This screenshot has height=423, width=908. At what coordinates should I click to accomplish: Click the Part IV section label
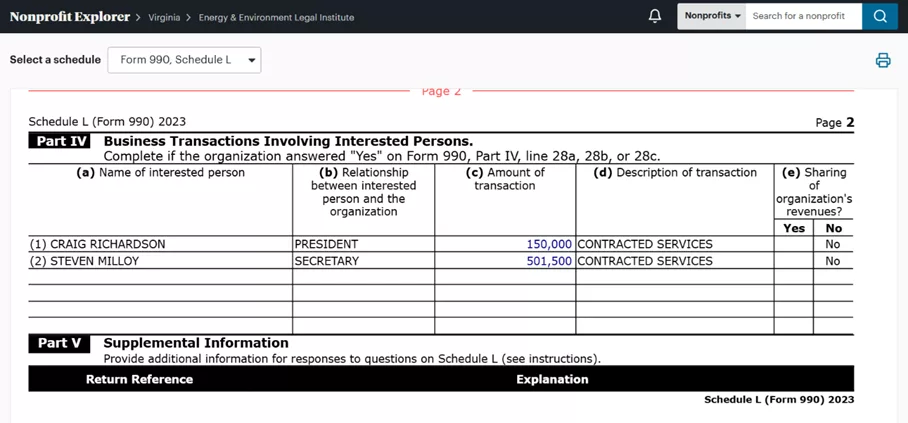(x=60, y=141)
